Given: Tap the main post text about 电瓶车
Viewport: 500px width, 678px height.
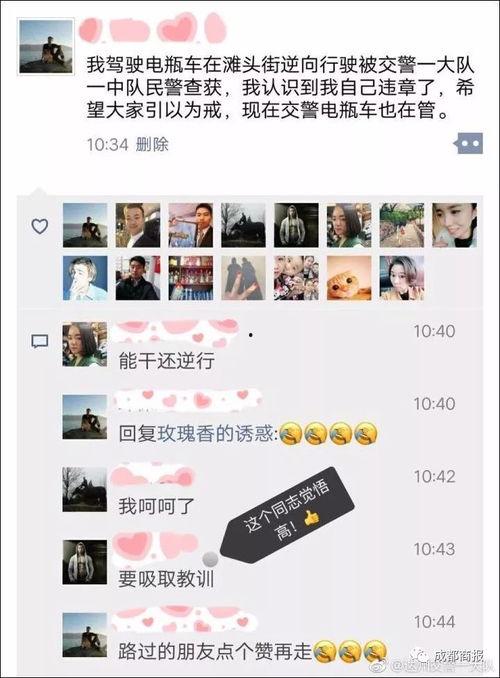Looking at the screenshot, I should coord(280,88).
